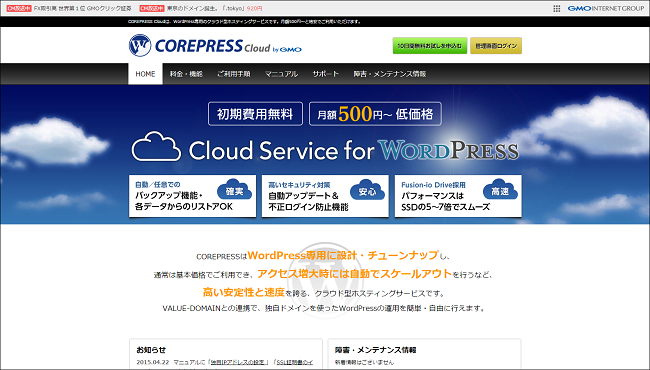Click the red CM放送中 badge beside FX取引高
Viewport: 650px width, 370px height.
click(19, 8)
